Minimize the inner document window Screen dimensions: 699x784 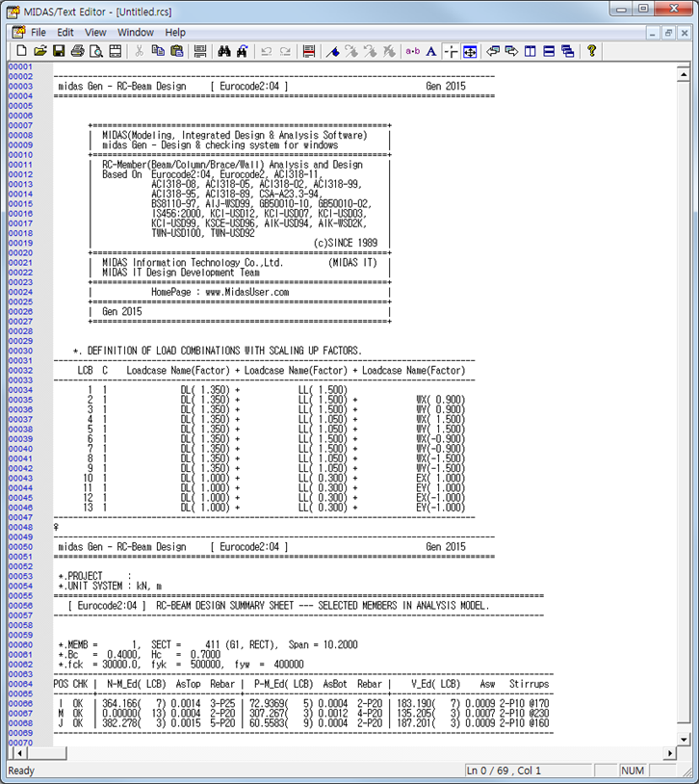click(652, 33)
